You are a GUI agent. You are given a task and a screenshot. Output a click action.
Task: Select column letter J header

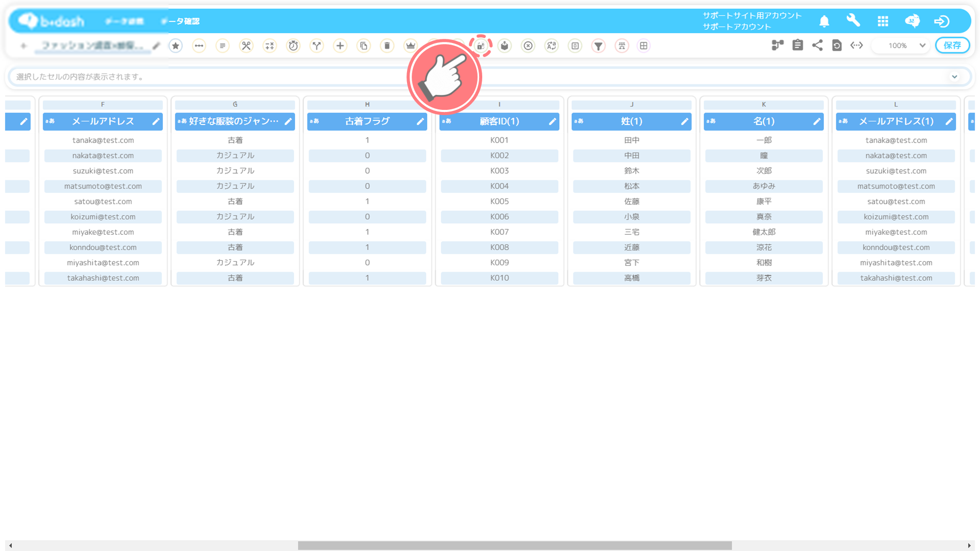(x=632, y=105)
